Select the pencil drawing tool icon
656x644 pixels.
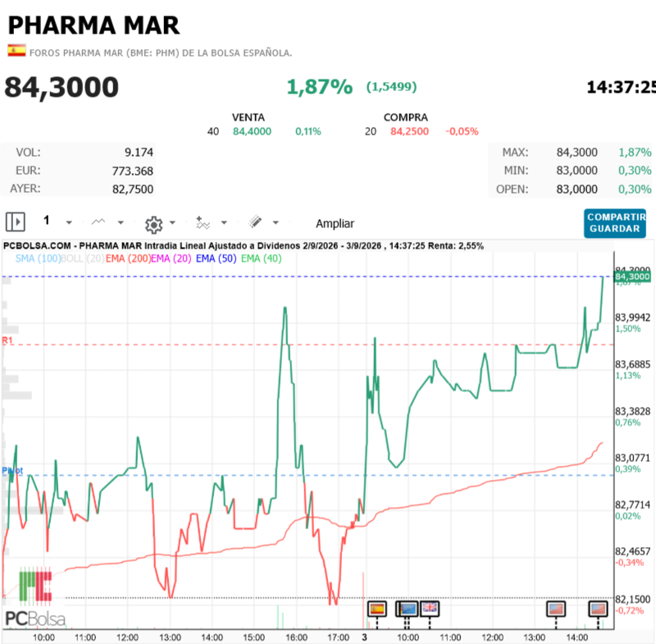pos(255,222)
